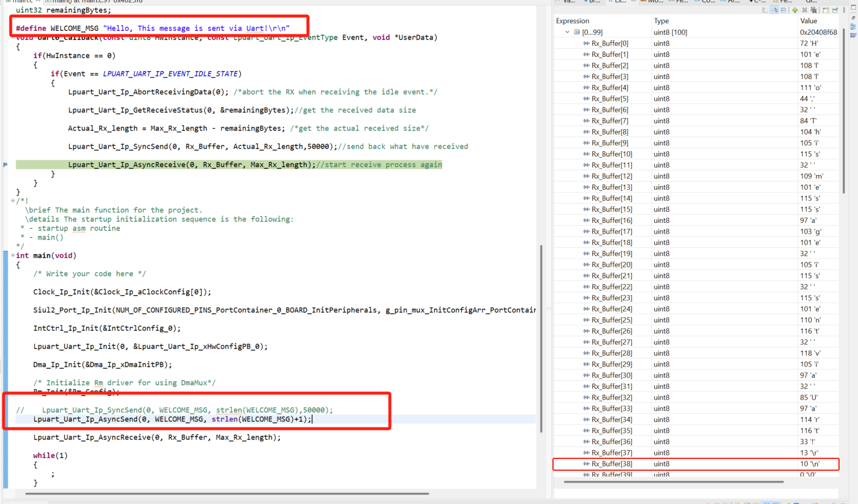
Task: Select the Rx_Buffer[38] row
Action: pos(696,464)
